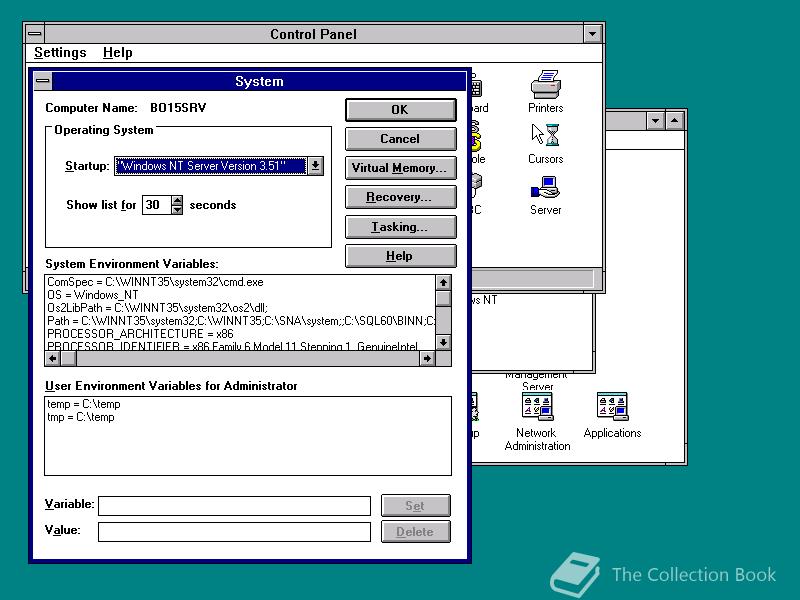Screen dimensions: 800x600
Task: Click the Show list seconds value field
Action: (x=157, y=205)
